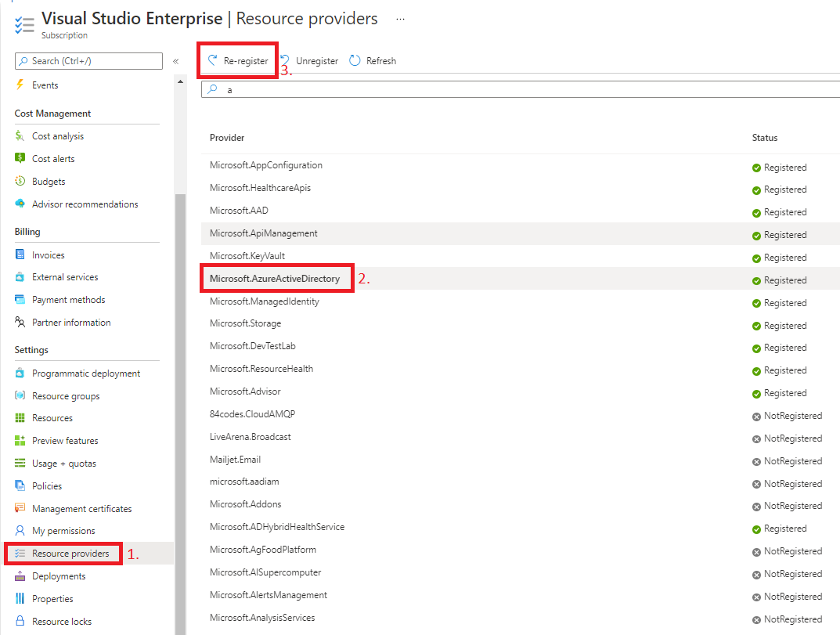Click the Resource locks padlock icon
The image size is (840, 635).
(x=20, y=621)
